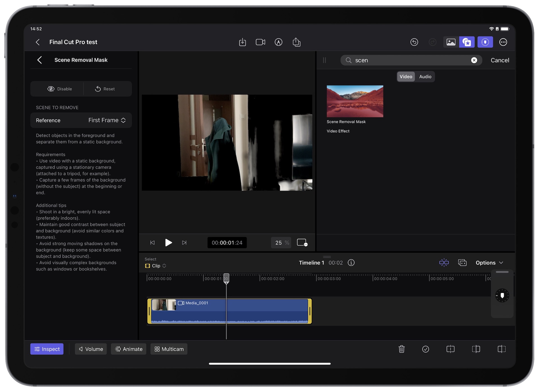This screenshot has width=540, height=392.
Task: Click the 00:00:02:00 ruler mark
Action: pyautogui.click(x=273, y=279)
